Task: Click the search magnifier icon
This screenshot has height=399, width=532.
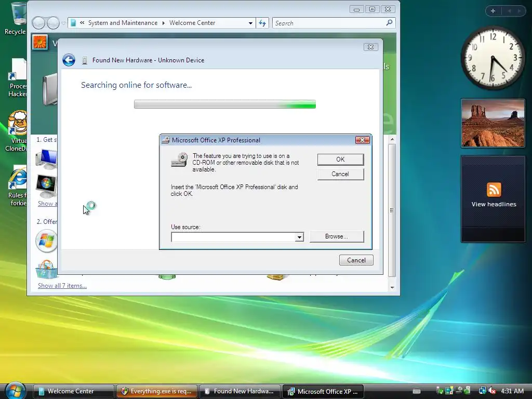Action: (x=390, y=23)
